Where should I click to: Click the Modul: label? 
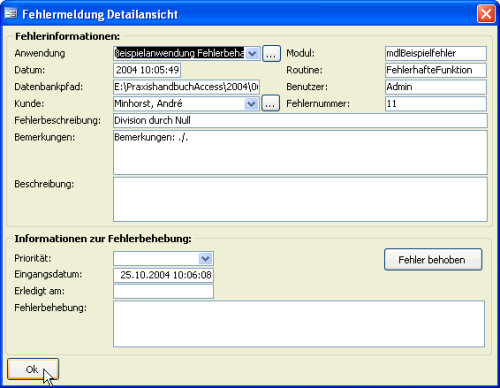click(x=300, y=53)
